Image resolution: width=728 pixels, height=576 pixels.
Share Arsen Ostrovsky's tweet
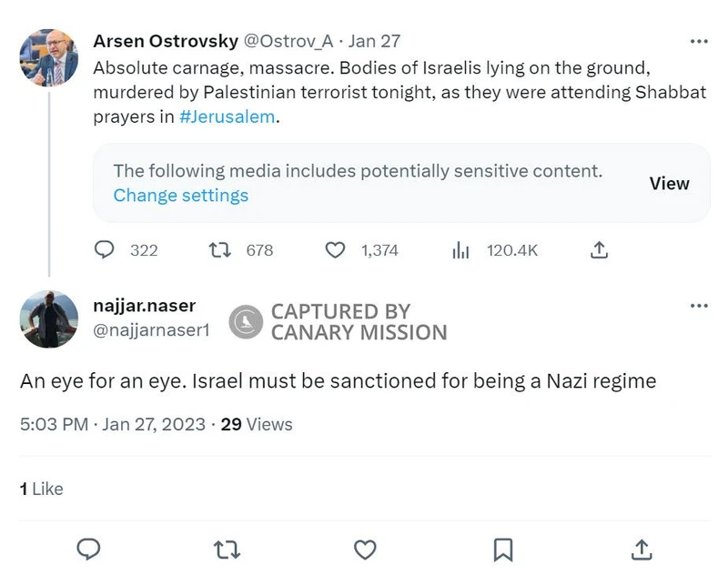599,250
